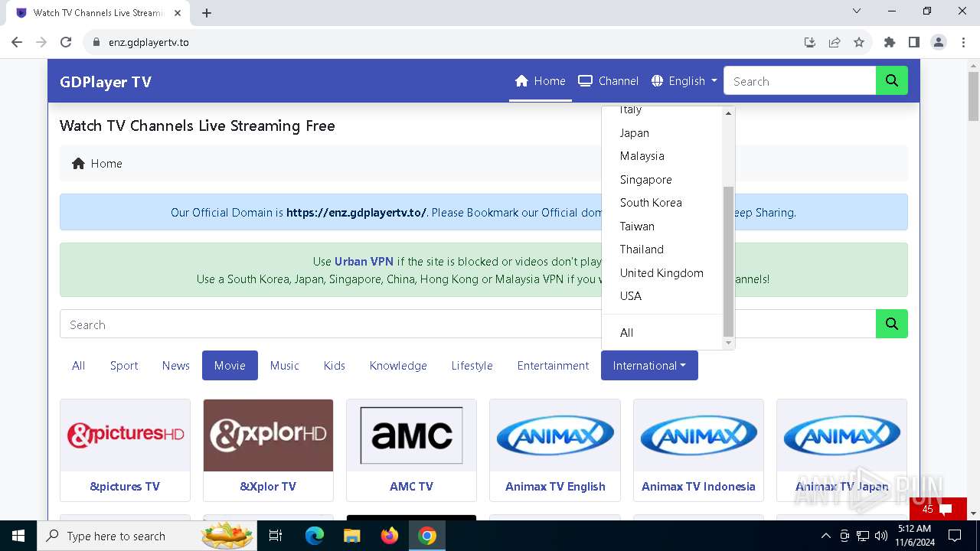Screen dimensions: 980x551
Task: Open Chrome three-dot menu
Action: pyautogui.click(x=963, y=42)
